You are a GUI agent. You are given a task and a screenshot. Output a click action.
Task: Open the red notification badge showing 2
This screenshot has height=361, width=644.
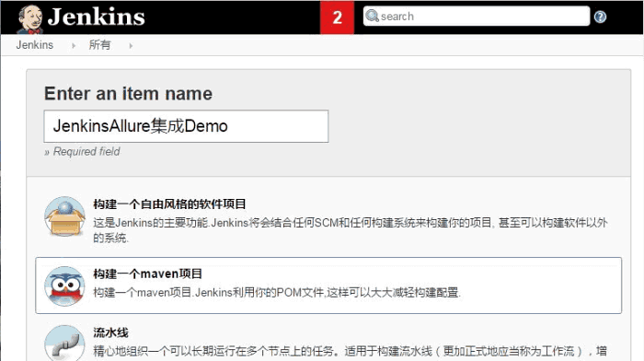337,17
